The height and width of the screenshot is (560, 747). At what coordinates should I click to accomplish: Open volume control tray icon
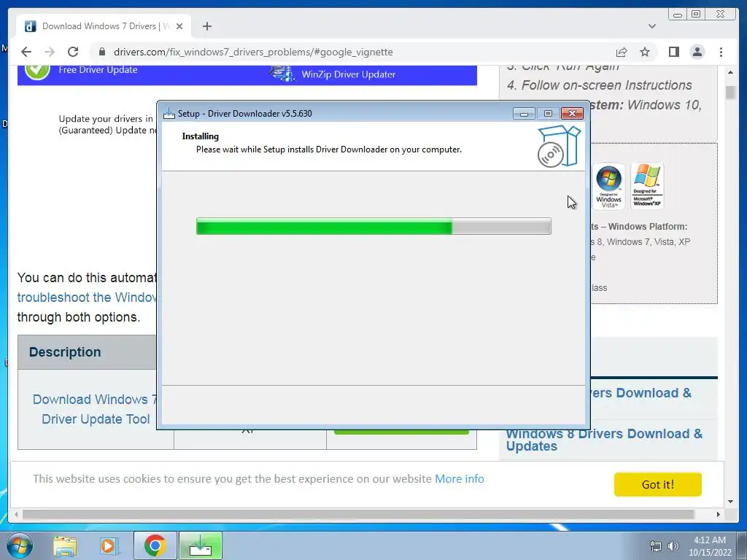(x=673, y=546)
